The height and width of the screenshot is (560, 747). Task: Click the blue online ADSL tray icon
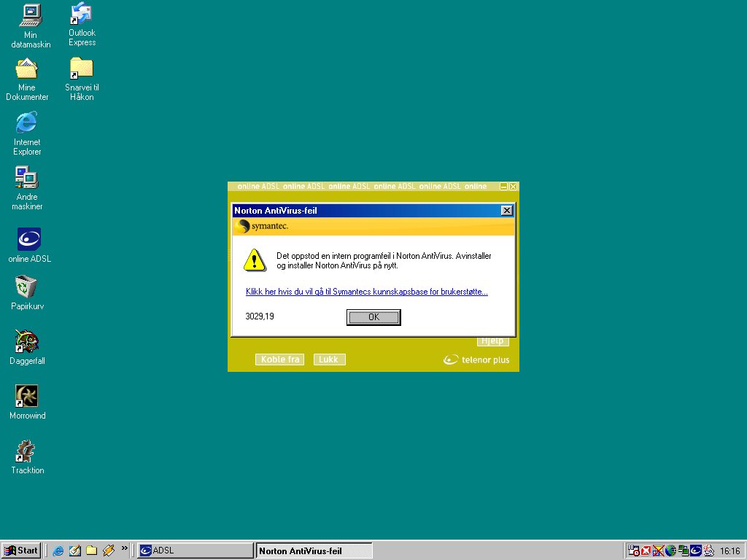point(696,551)
